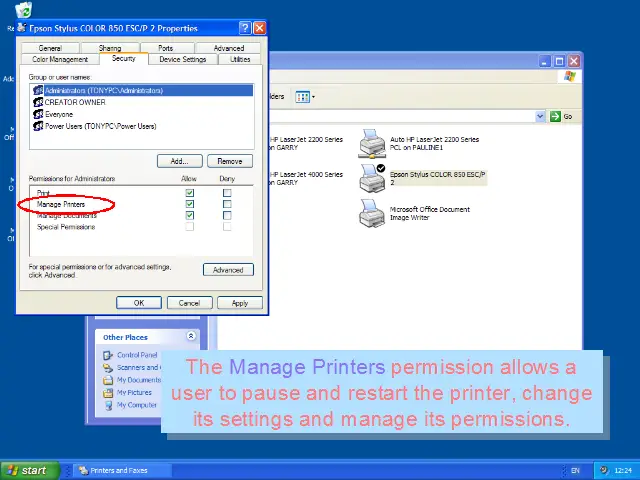Screen dimensions: 640x480
Task: Click the EN language indicator in taskbar
Action: (576, 471)
